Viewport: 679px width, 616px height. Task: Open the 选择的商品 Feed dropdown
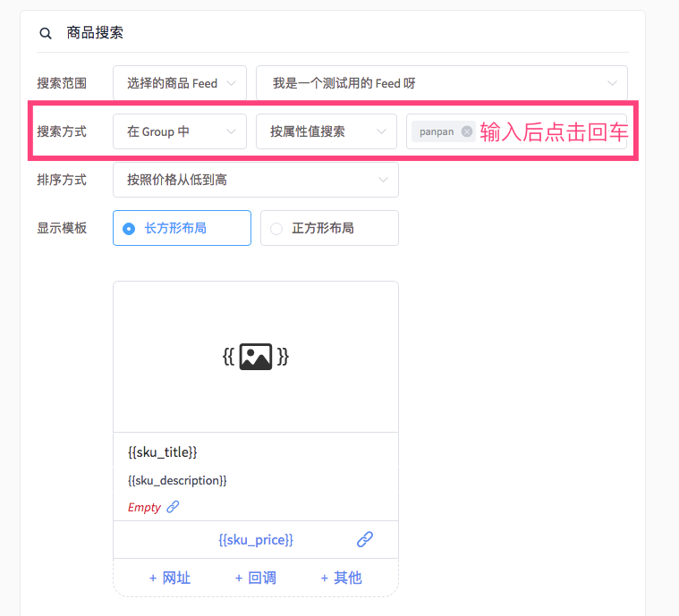click(x=180, y=83)
